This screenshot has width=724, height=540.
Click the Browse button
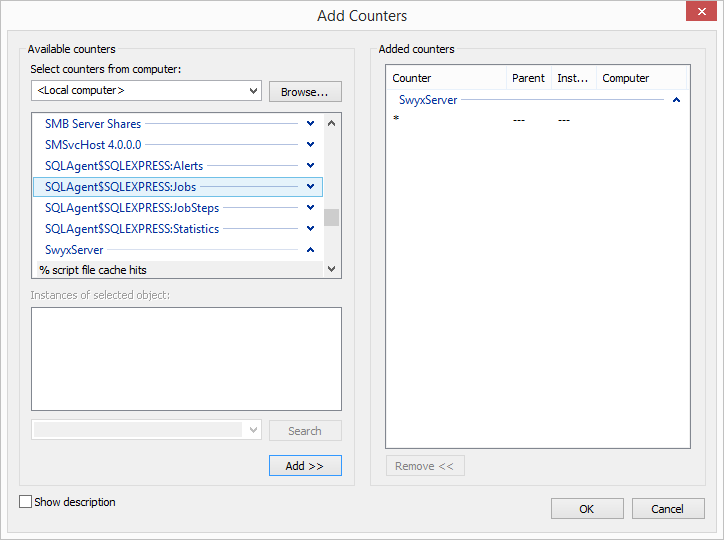point(305,92)
